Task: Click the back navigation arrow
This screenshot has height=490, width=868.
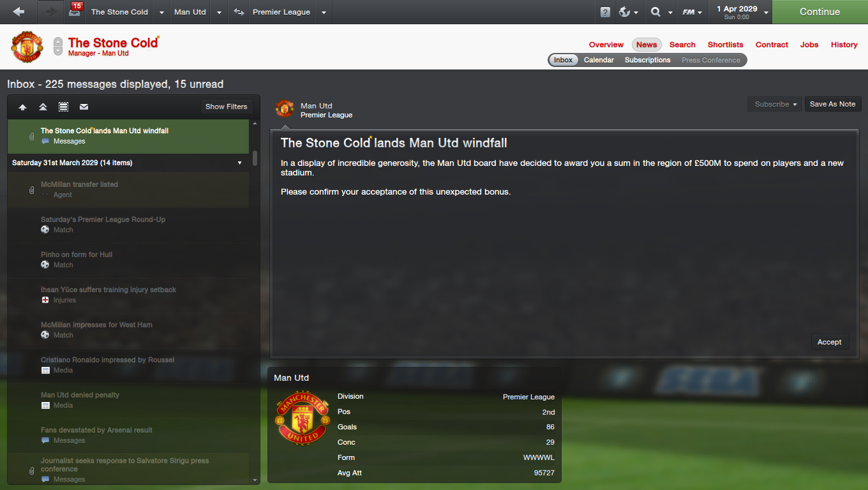Action: click(19, 11)
